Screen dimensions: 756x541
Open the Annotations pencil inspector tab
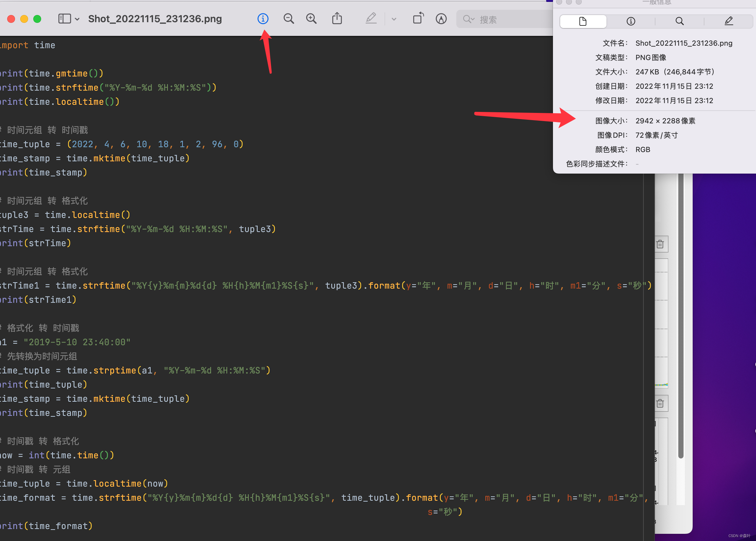click(729, 21)
